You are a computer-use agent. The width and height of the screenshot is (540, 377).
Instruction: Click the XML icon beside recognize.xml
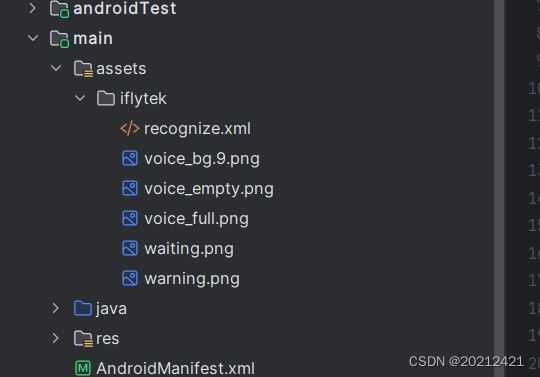click(x=130, y=129)
